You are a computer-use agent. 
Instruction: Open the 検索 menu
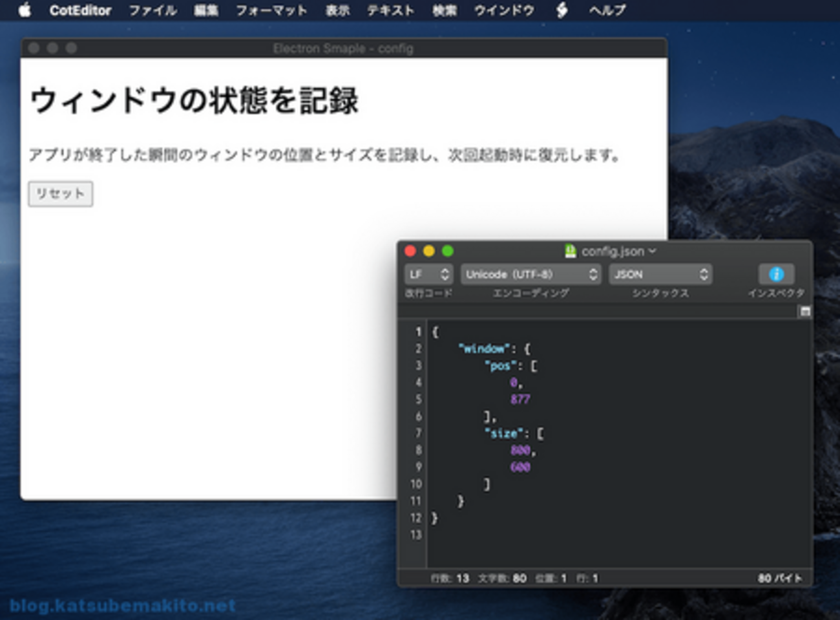(x=444, y=11)
